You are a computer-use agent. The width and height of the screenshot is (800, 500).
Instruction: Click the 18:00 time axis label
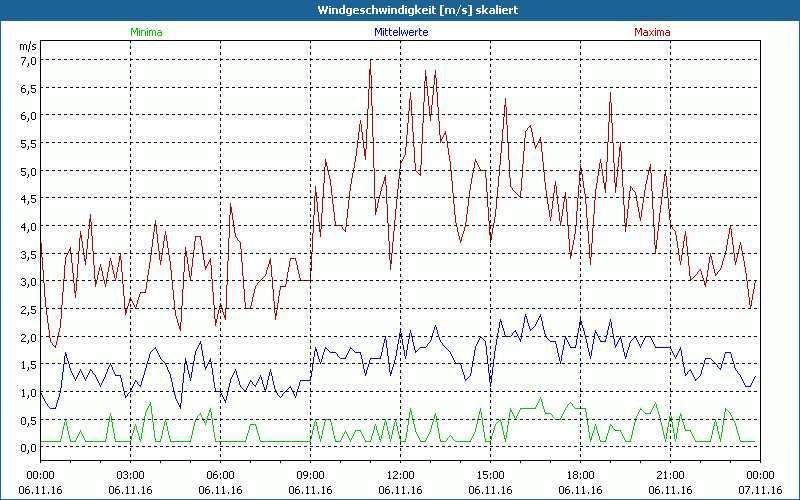580,475
